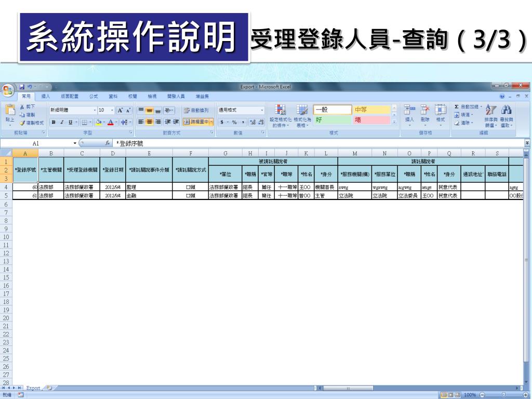Toggle Bold formatting
This screenshot has height=399, width=532.
pyautogui.click(x=54, y=122)
